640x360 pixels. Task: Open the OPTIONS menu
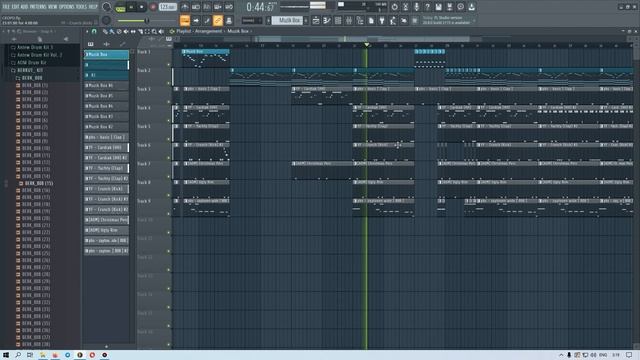click(67, 7)
